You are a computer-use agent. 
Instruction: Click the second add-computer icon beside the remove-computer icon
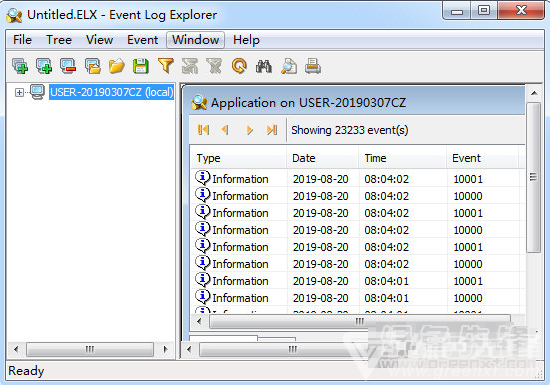pos(44,66)
